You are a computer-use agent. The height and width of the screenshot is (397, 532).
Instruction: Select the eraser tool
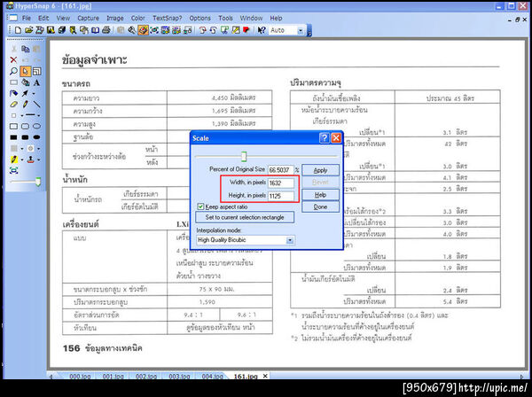pos(13,105)
